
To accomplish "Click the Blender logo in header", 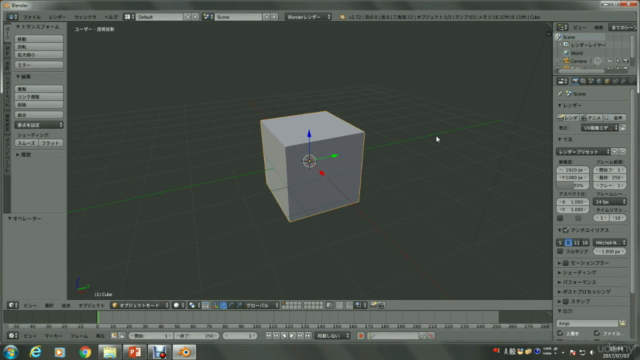I will coord(342,17).
